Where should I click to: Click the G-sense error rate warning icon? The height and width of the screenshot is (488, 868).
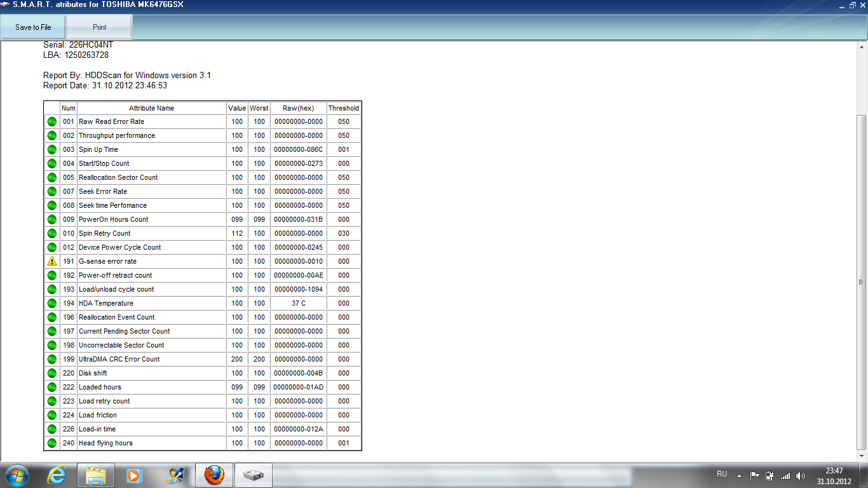click(x=52, y=261)
